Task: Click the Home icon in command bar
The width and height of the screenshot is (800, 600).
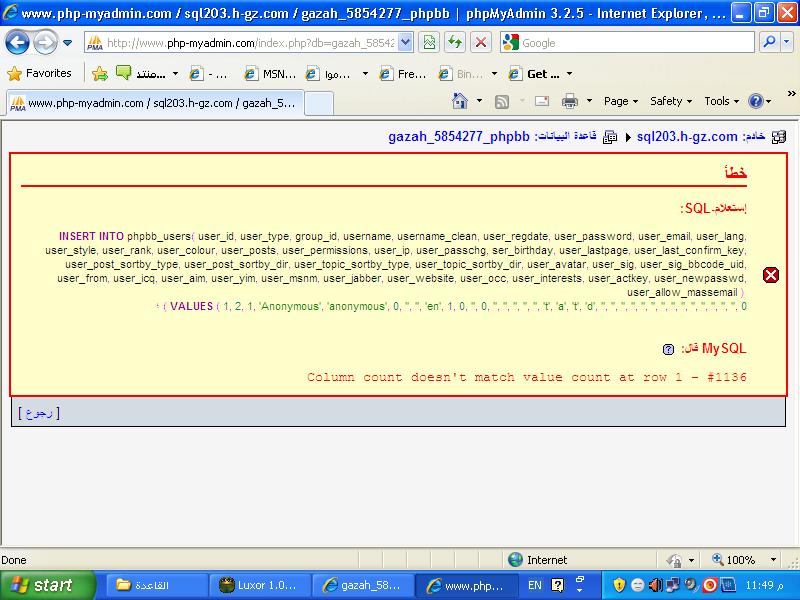Action: coord(460,101)
